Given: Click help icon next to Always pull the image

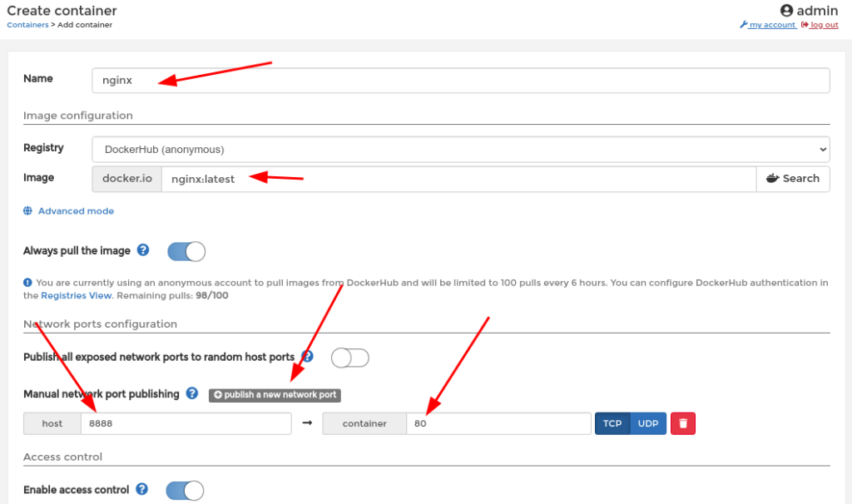Looking at the screenshot, I should [143, 250].
